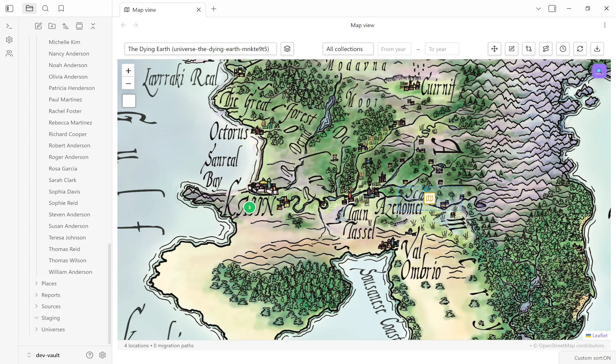The height and width of the screenshot is (364, 616).
Task: Open Nancy Anderson note
Action: [69, 54]
